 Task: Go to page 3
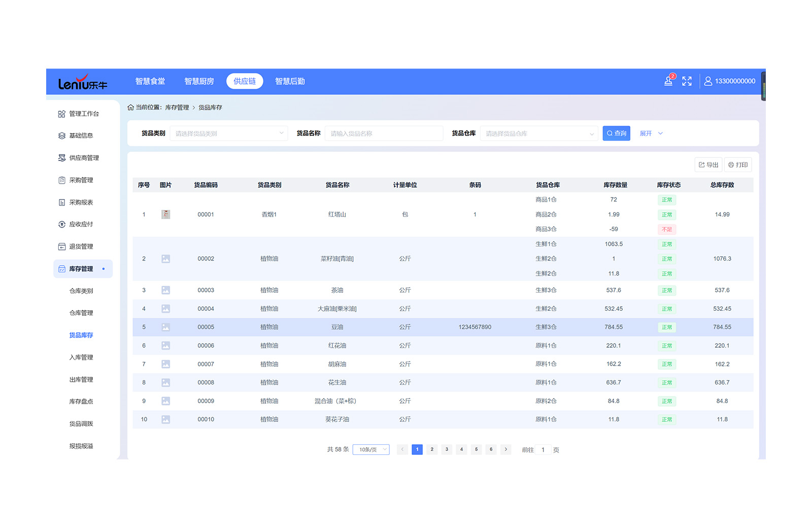point(447,449)
